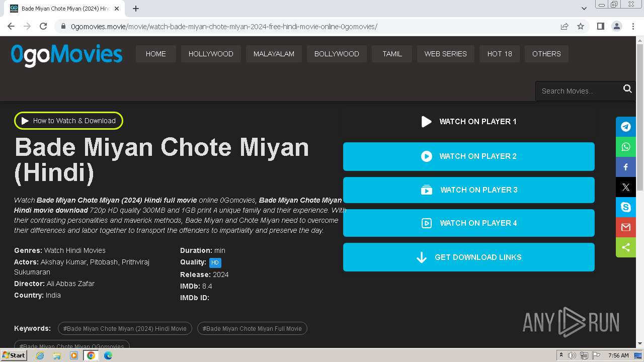Close the current browser tab
This screenshot has height=362, width=644.
(x=117, y=9)
